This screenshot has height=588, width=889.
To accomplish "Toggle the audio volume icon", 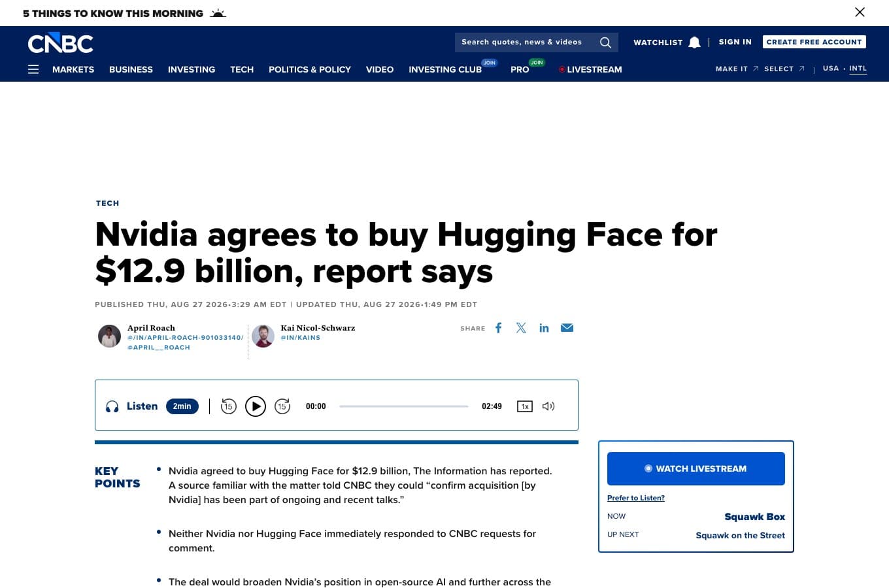I will 548,406.
